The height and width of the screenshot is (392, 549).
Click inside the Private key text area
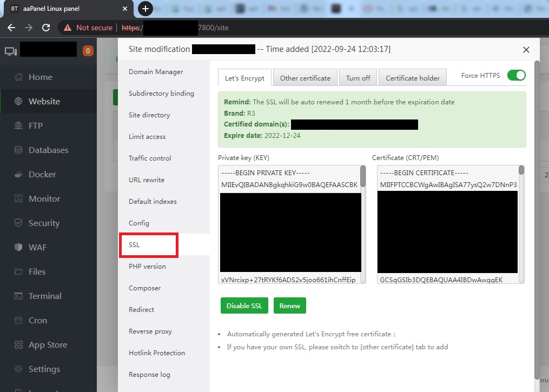(290, 232)
